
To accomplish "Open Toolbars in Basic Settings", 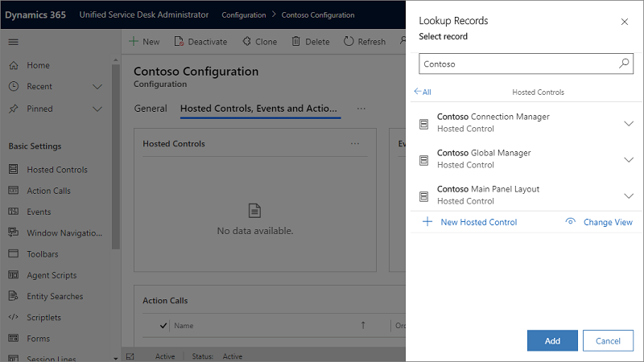I will tap(43, 254).
